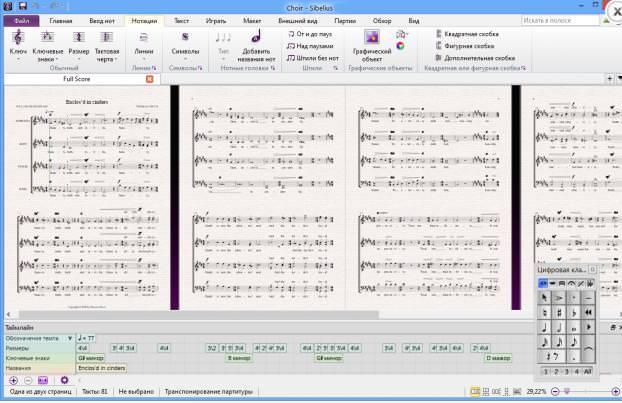Click the Добавить названия нот icon
Viewport: 622px width, 403px height.
tap(256, 37)
